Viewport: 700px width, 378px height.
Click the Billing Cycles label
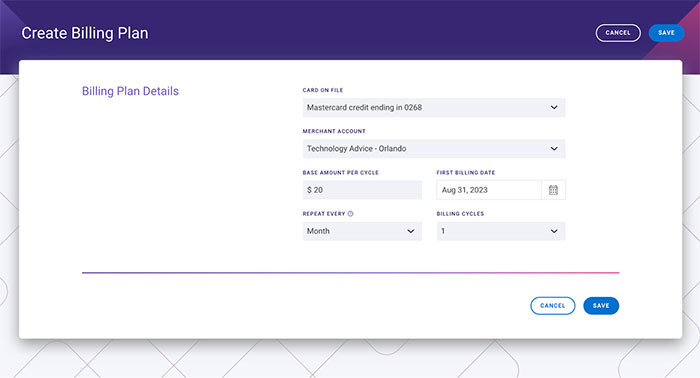(460, 214)
